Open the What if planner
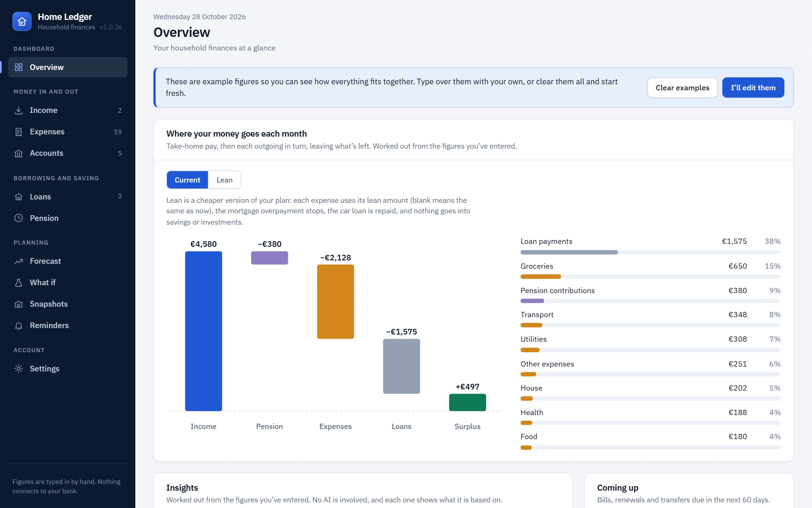Viewport: 812px width, 508px height. [x=68, y=283]
